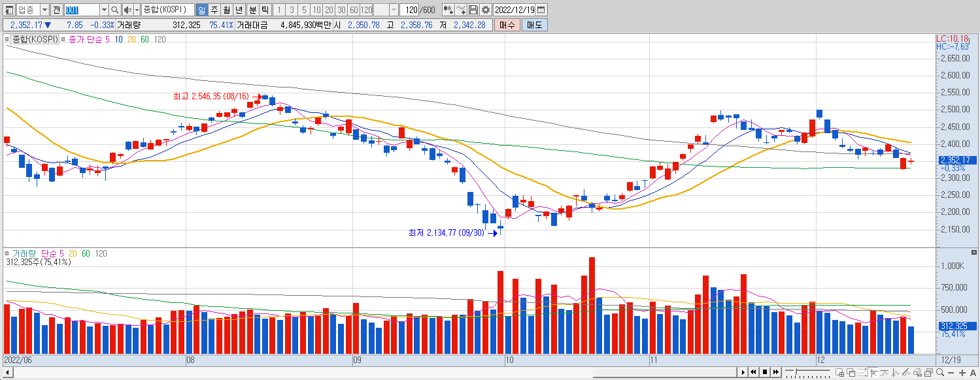Choose the 3 interval button
The width and height of the screenshot is (980, 380).
point(292,10)
